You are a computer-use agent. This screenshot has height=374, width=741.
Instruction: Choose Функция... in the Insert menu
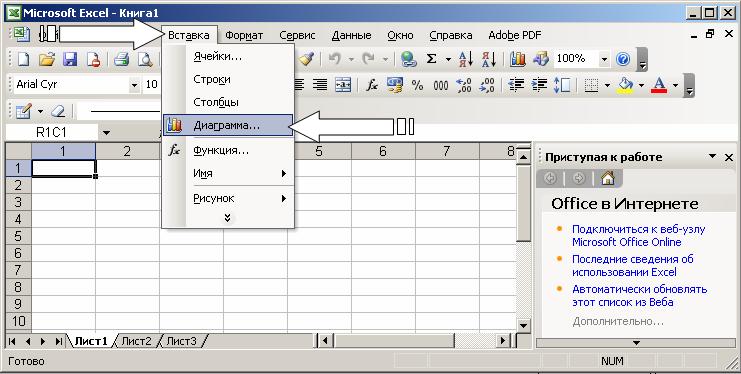[x=228, y=151]
